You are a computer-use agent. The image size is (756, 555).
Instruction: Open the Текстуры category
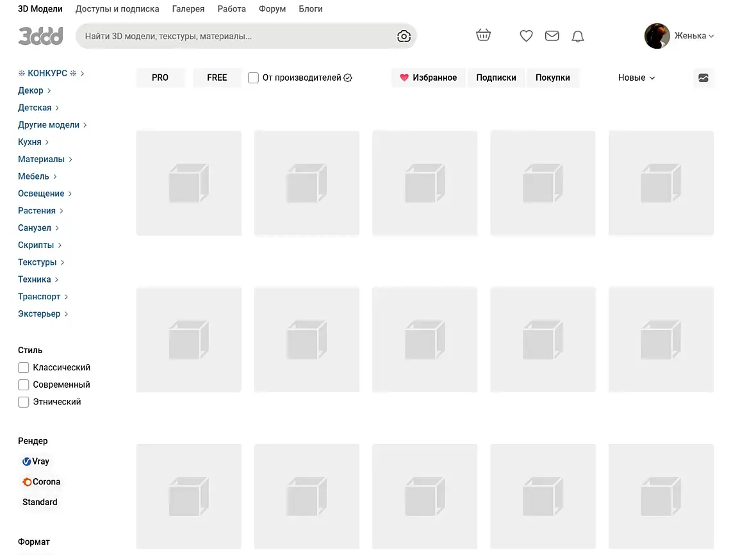pos(42,262)
